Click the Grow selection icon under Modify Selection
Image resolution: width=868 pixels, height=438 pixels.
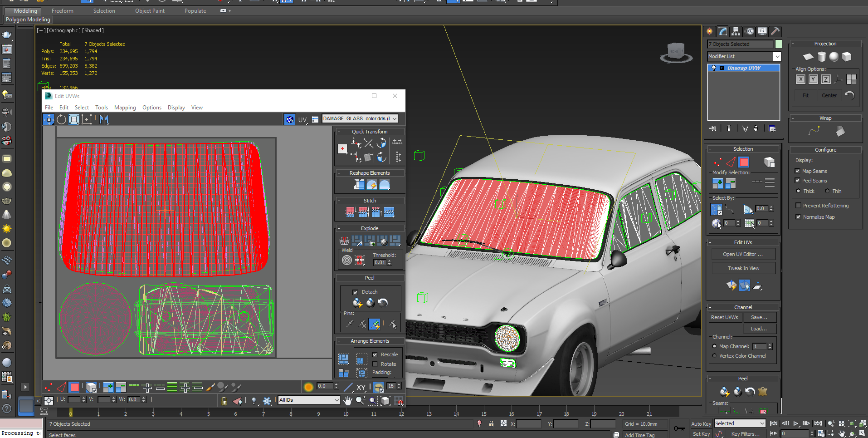tap(718, 183)
